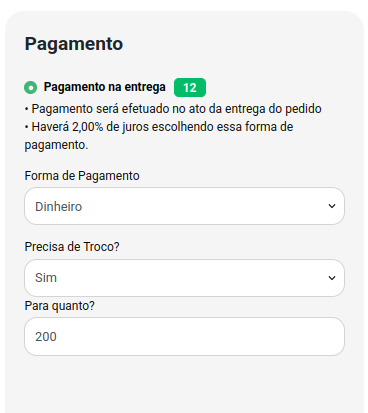Click the chevron arrow beside Sim
368x413 pixels.
(x=332, y=278)
